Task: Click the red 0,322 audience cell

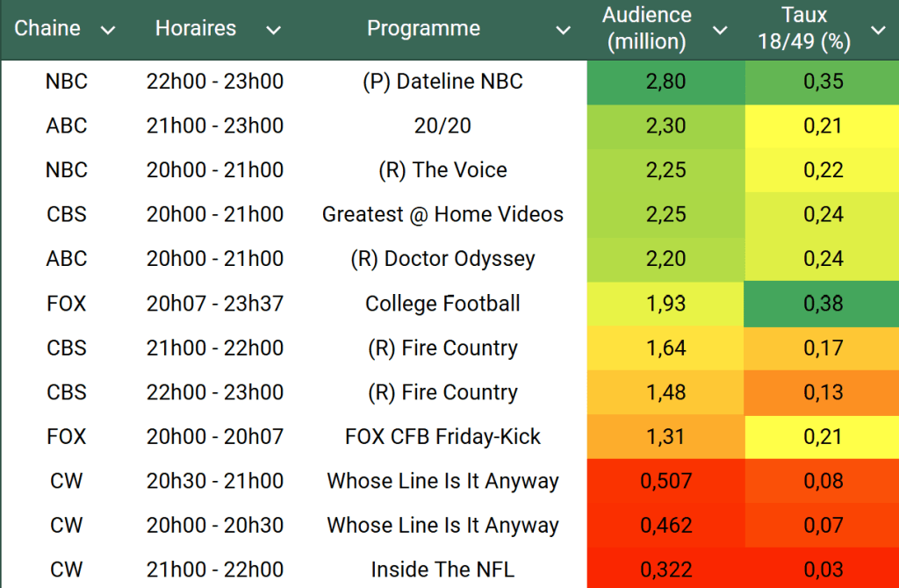Action: (665, 570)
